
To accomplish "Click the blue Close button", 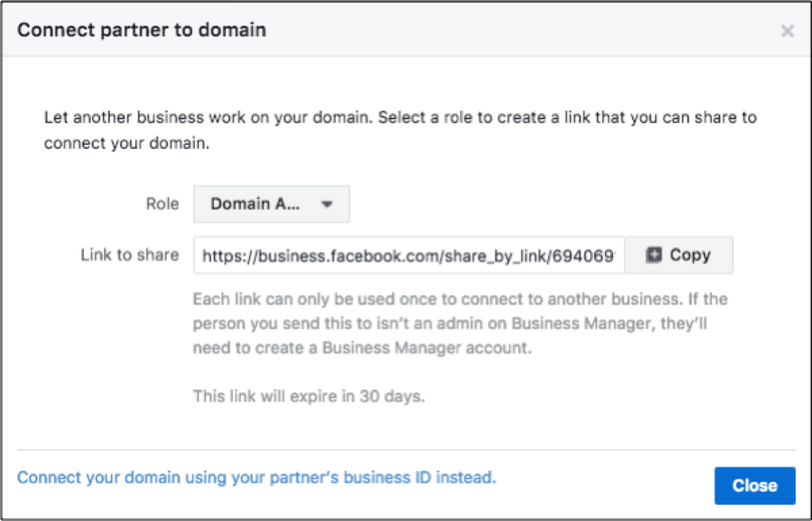I will point(755,486).
